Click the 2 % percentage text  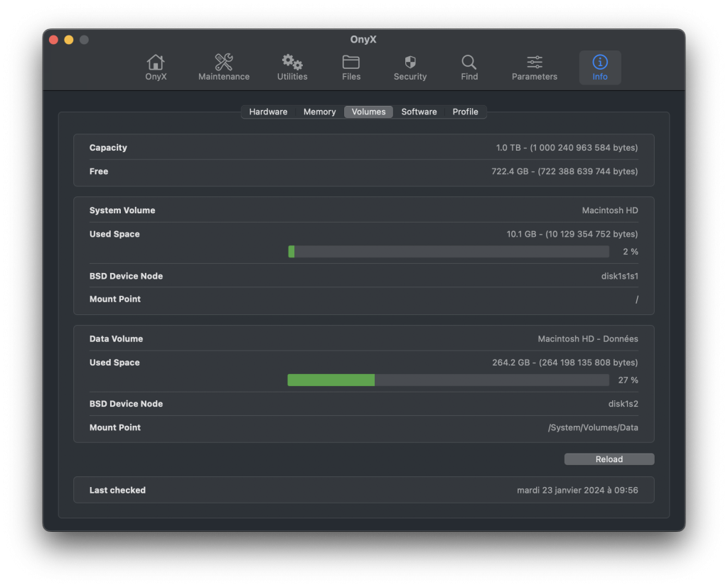(631, 252)
